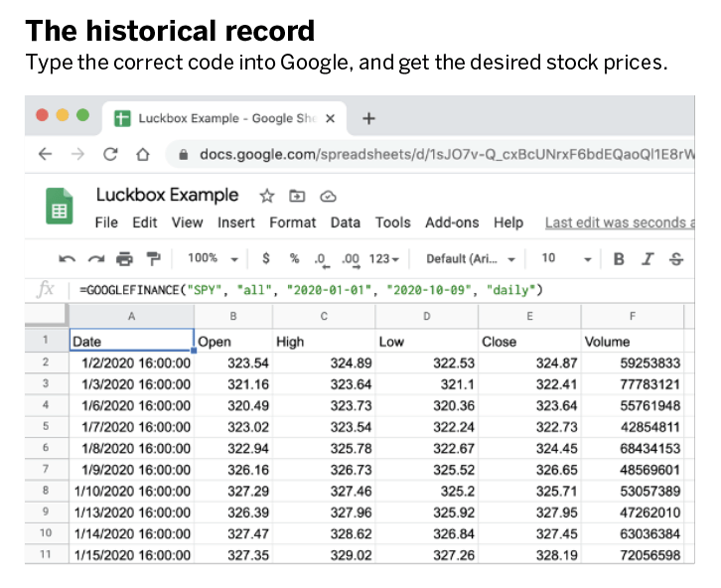
Task: Open the Insert menu
Action: [236, 222]
